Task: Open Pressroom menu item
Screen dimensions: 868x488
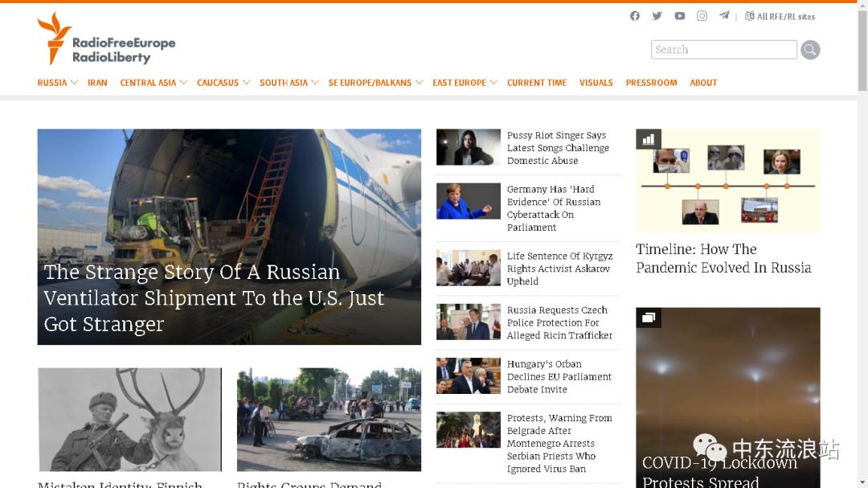Action: [651, 83]
